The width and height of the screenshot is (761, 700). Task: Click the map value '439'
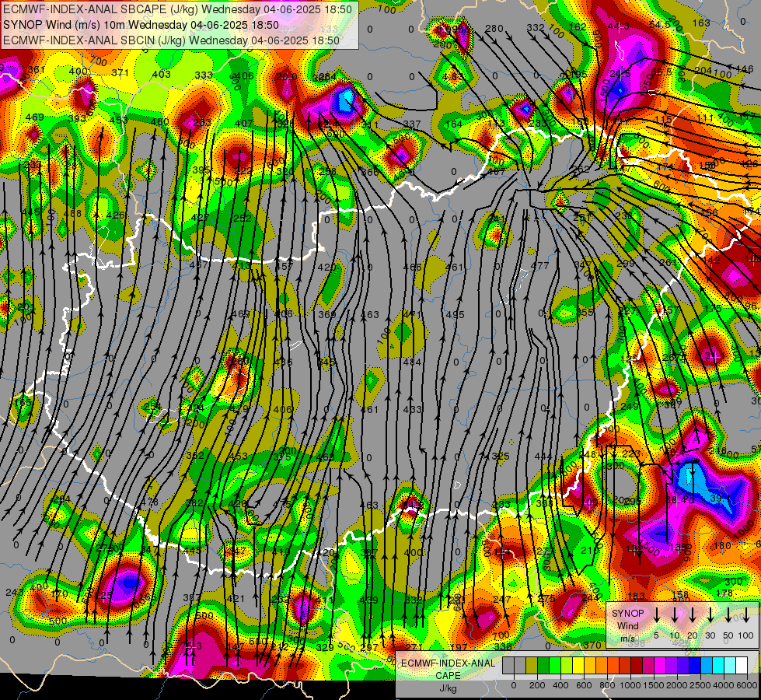pyautogui.click(x=369, y=600)
